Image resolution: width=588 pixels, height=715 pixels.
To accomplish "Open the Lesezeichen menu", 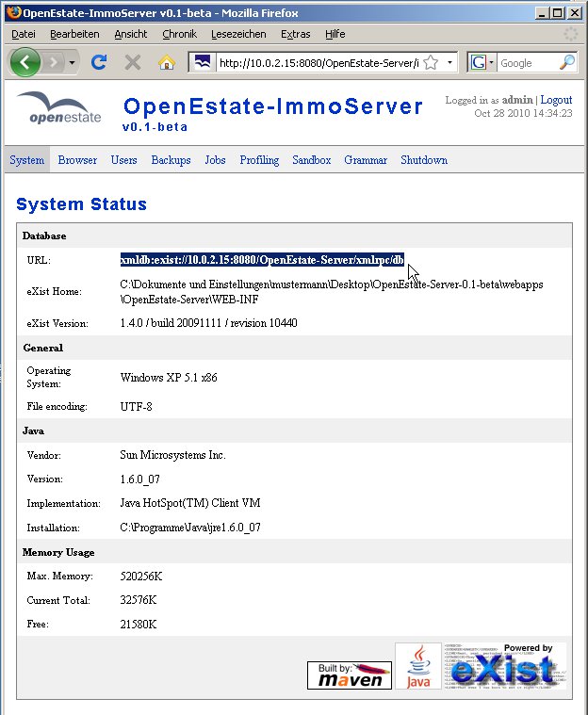I will coord(238,34).
